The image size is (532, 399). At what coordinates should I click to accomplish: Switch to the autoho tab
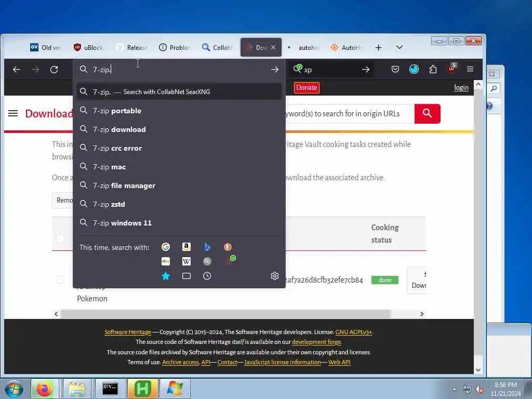(x=303, y=47)
